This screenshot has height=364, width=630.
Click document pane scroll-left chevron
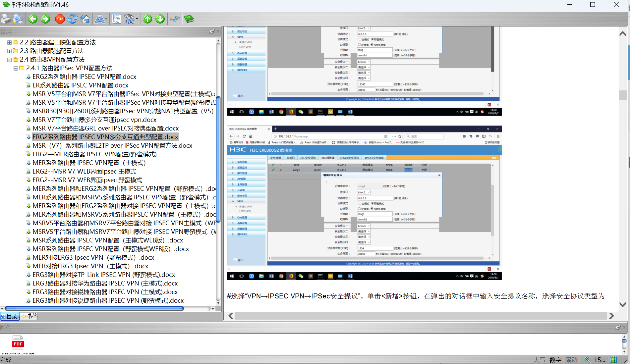click(231, 316)
